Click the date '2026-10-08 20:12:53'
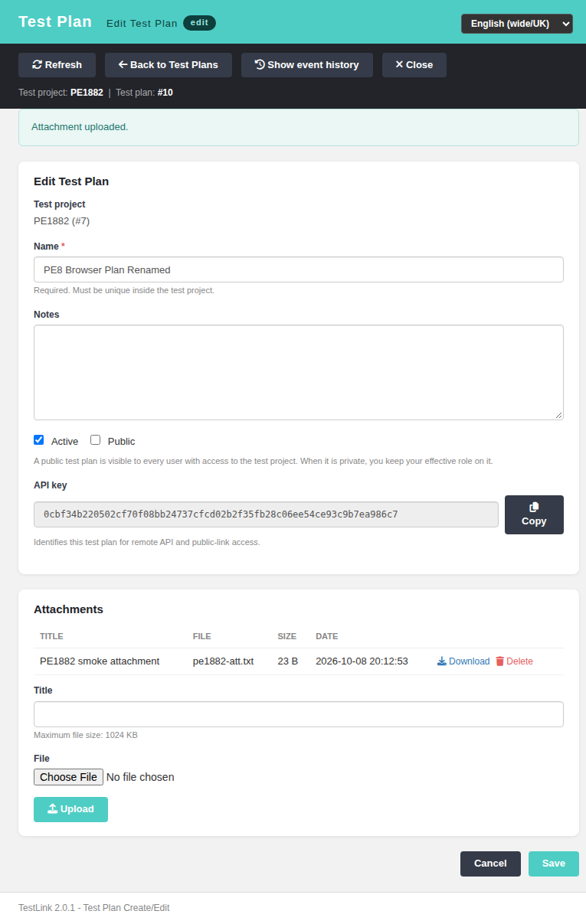Image resolution: width=586 pixels, height=924 pixels. tap(362, 661)
